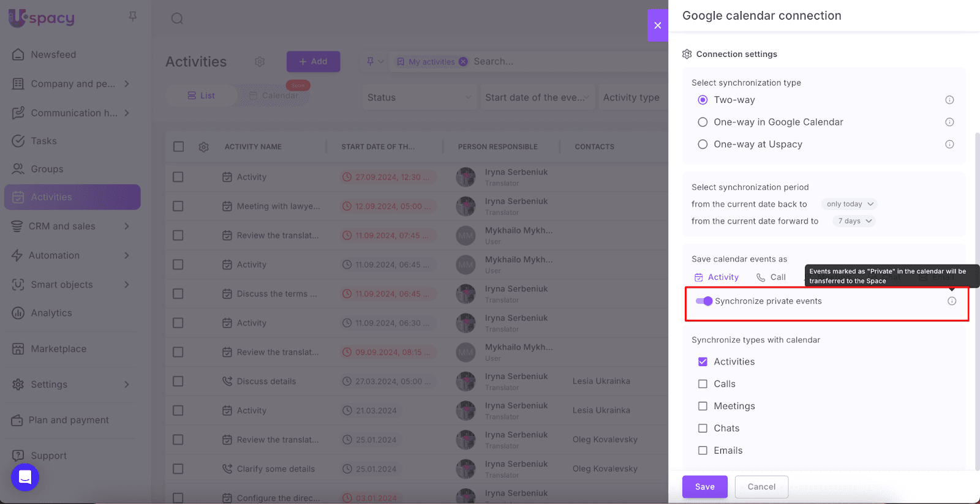
Task: Click the search magnifier icon in top bar
Action: [x=177, y=18]
